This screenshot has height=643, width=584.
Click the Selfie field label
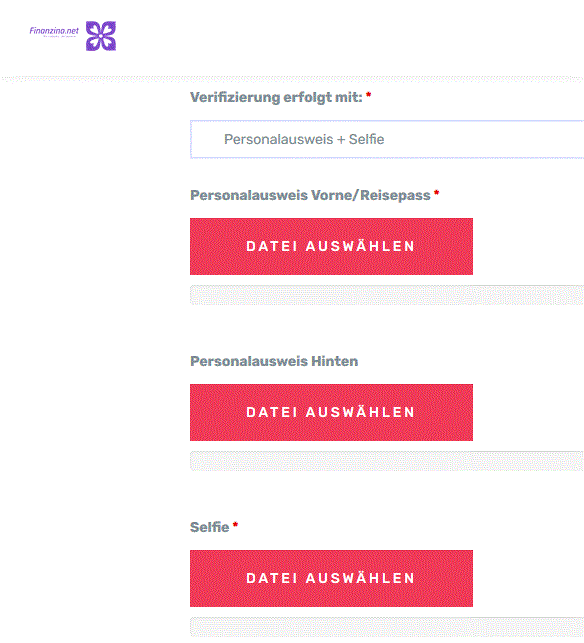pos(209,527)
